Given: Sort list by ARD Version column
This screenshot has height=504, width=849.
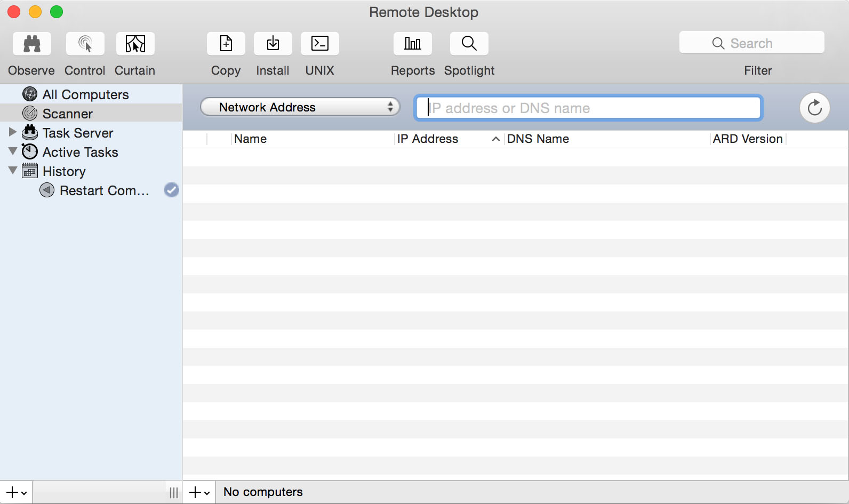Looking at the screenshot, I should pos(747,139).
